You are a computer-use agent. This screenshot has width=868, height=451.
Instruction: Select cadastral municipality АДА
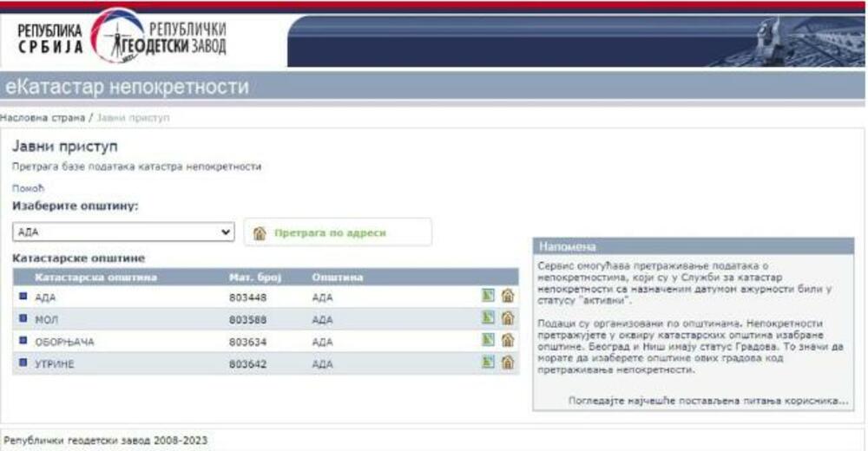tap(45, 297)
